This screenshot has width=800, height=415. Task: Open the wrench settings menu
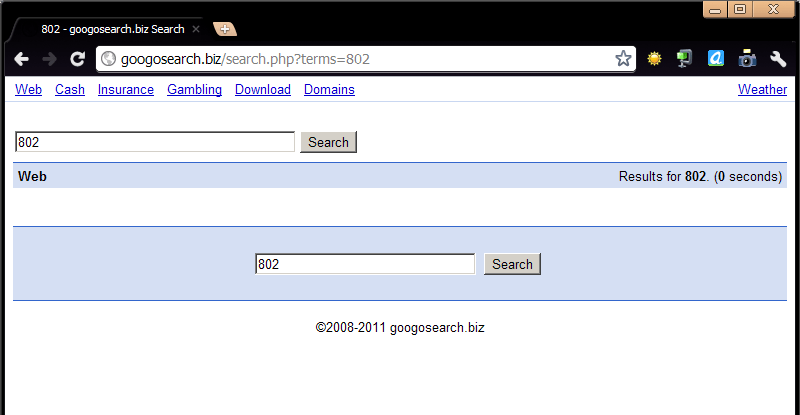[778, 59]
